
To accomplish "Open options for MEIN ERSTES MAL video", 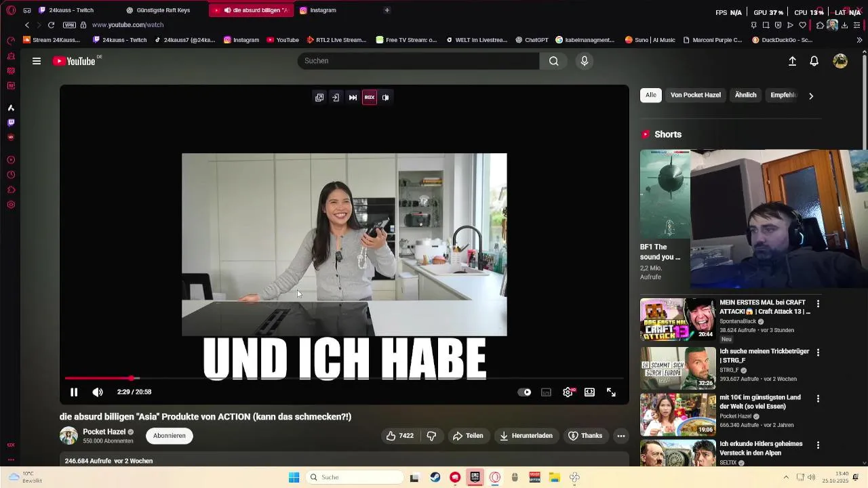I will coord(818,304).
